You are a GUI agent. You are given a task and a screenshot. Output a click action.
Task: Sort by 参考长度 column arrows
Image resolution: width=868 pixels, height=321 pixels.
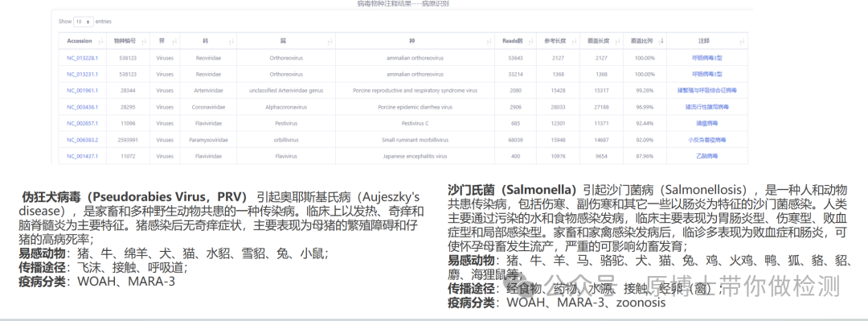[x=574, y=42]
